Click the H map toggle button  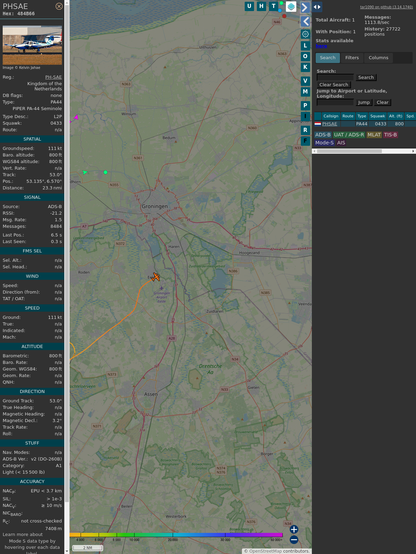[261, 6]
